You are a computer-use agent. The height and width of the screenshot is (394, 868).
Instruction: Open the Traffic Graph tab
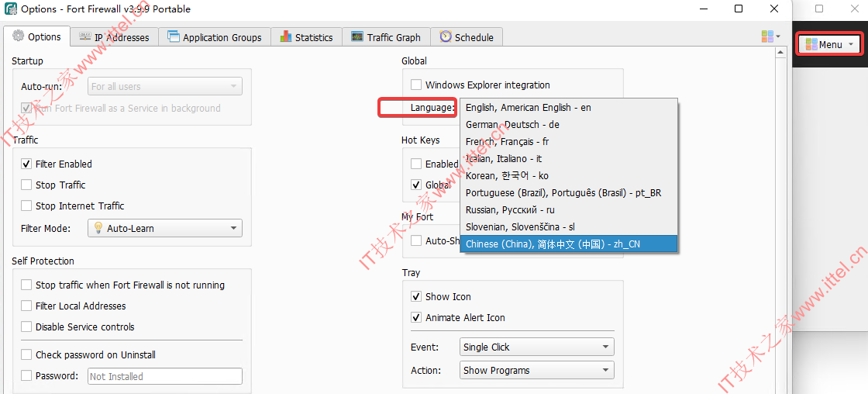[386, 37]
